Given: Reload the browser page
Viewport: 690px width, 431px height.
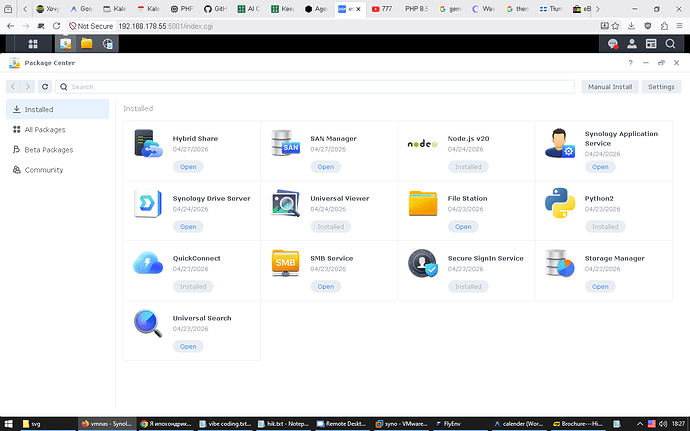Looking at the screenshot, I should pyautogui.click(x=56, y=26).
